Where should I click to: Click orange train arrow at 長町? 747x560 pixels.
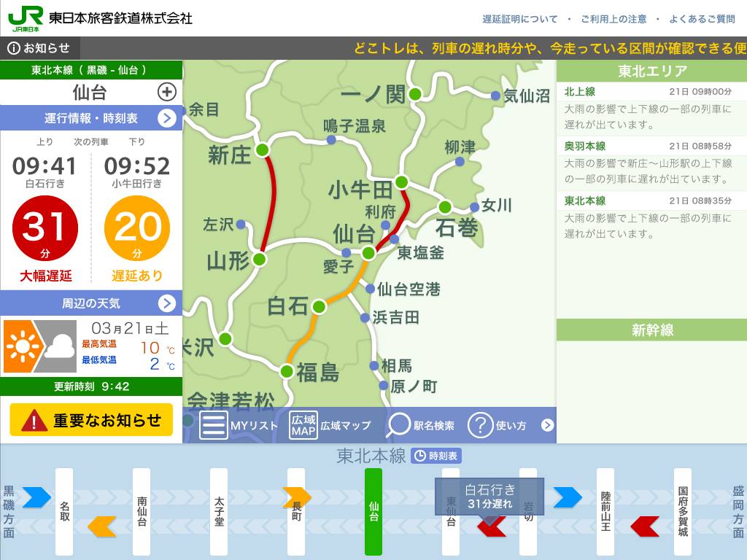pyautogui.click(x=297, y=497)
